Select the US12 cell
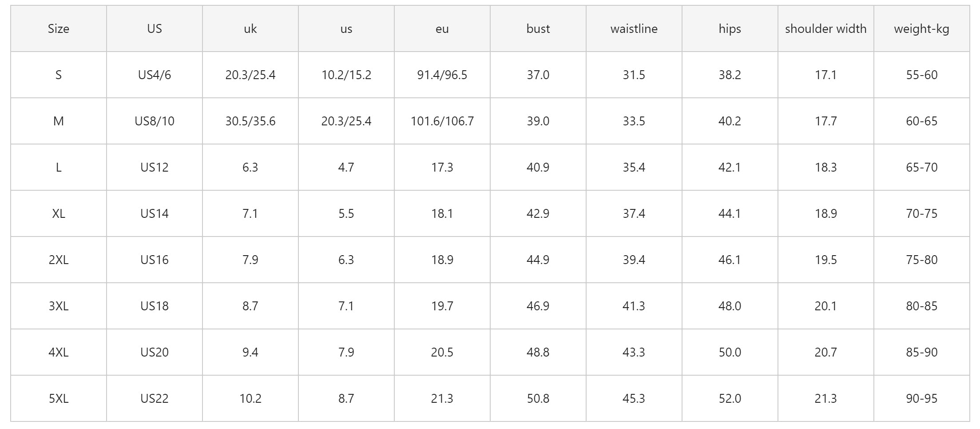The width and height of the screenshot is (980, 429). point(155,168)
